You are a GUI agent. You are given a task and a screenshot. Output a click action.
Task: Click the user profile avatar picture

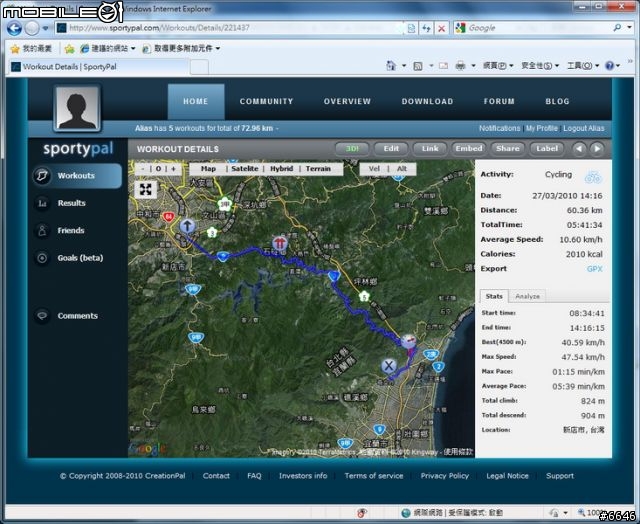pyautogui.click(x=77, y=108)
